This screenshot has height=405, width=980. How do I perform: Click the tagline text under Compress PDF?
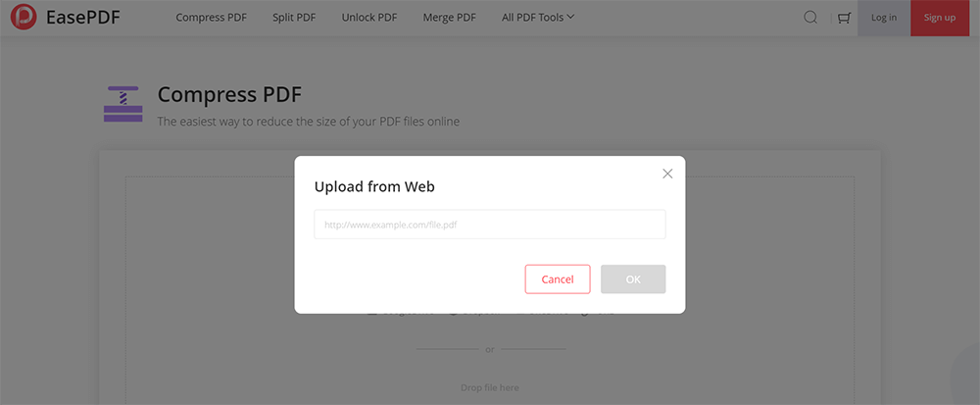pos(308,122)
